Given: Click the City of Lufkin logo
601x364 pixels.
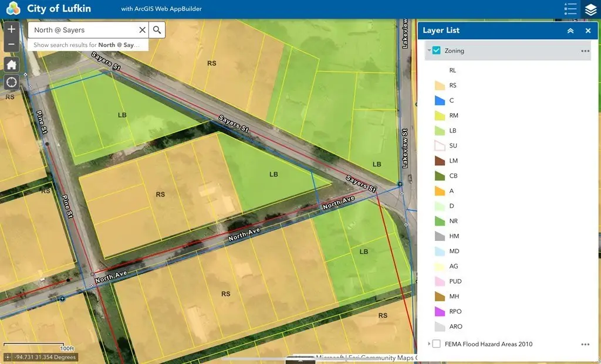Looking at the screenshot, I should 13,9.
